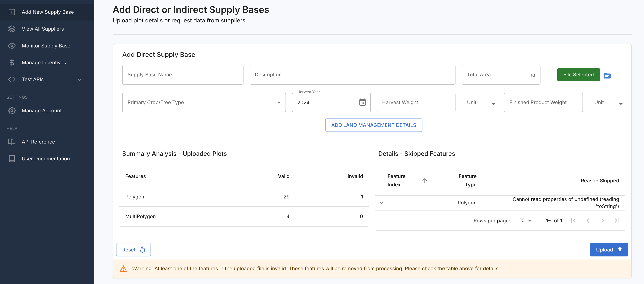Open the API Reference menu item
This screenshot has width=644, height=284.
tap(38, 142)
